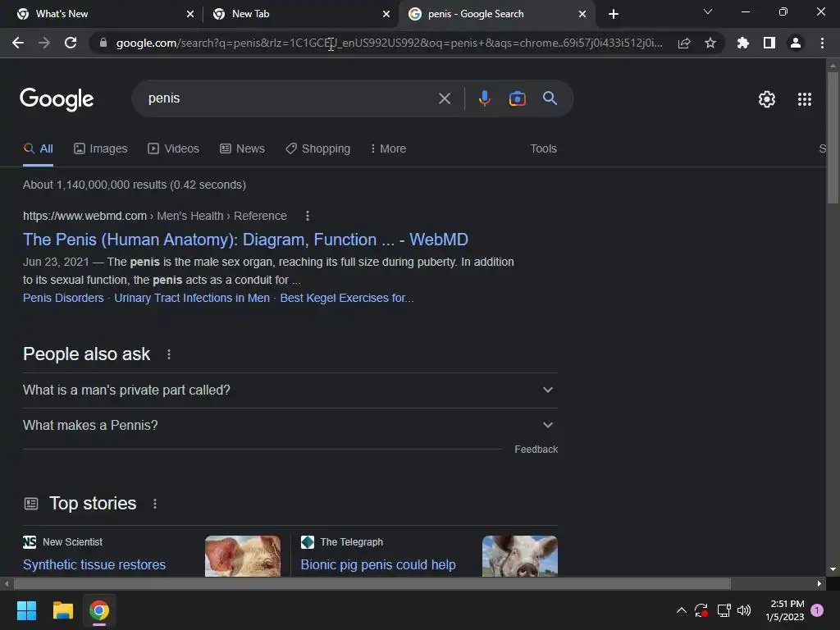This screenshot has width=840, height=630.
Task: Expand "What makes a Pennis?" question
Action: tap(290, 426)
